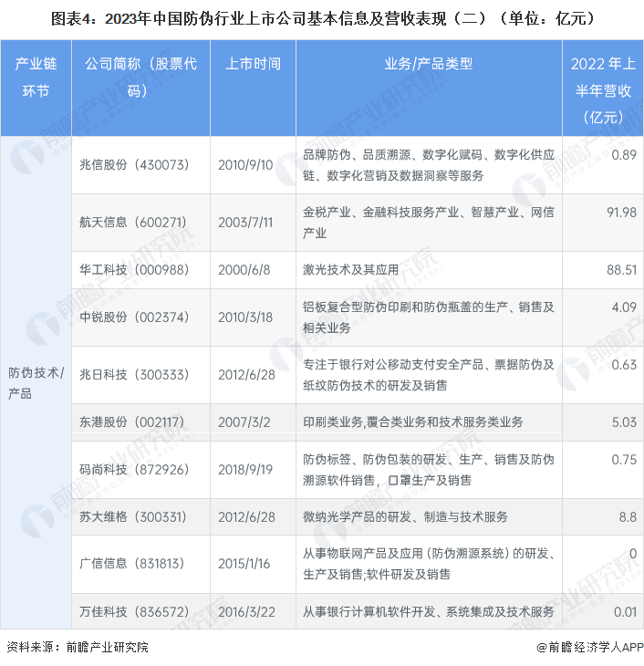Click listing date '2000/6/8'
Viewport: 644px width, 666px height.
coord(244,270)
